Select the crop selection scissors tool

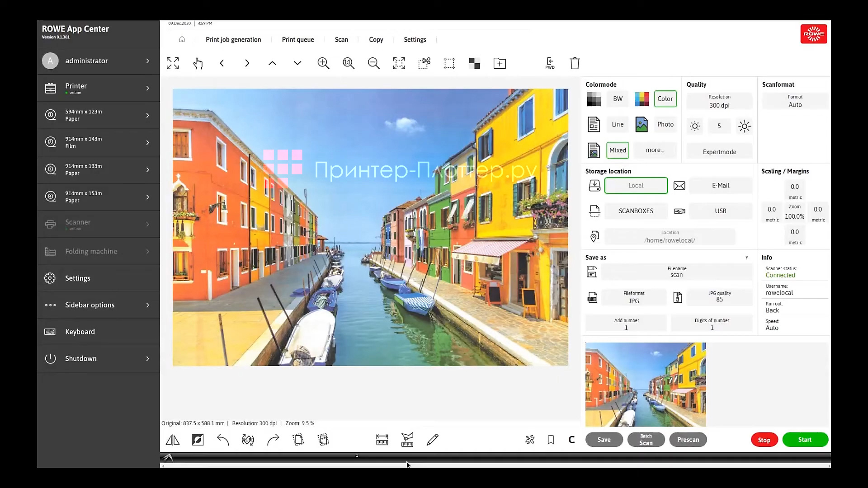(x=425, y=63)
